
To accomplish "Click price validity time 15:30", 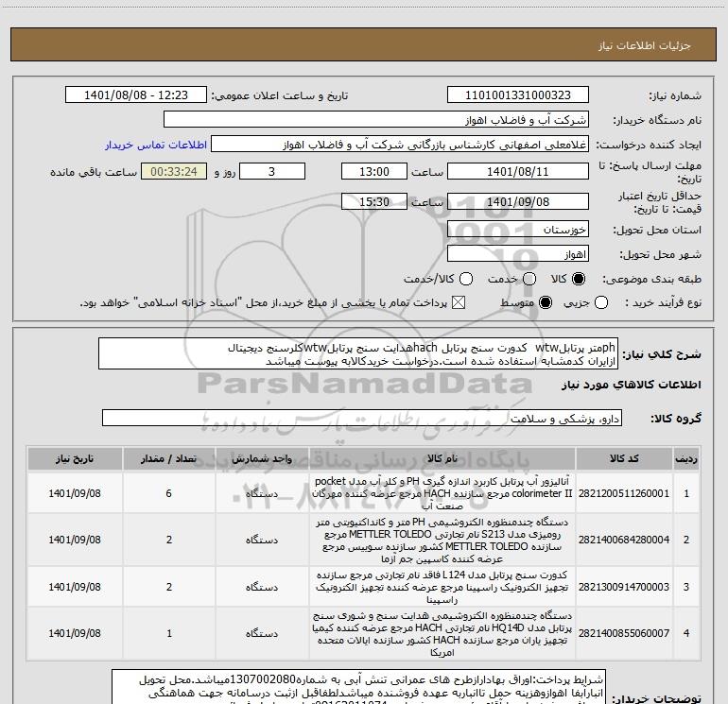I will point(374,201).
